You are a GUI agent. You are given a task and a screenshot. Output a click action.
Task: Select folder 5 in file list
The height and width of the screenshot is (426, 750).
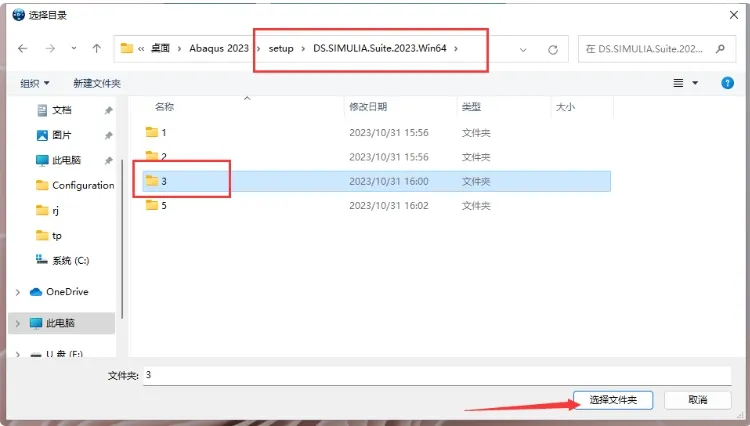point(376,206)
